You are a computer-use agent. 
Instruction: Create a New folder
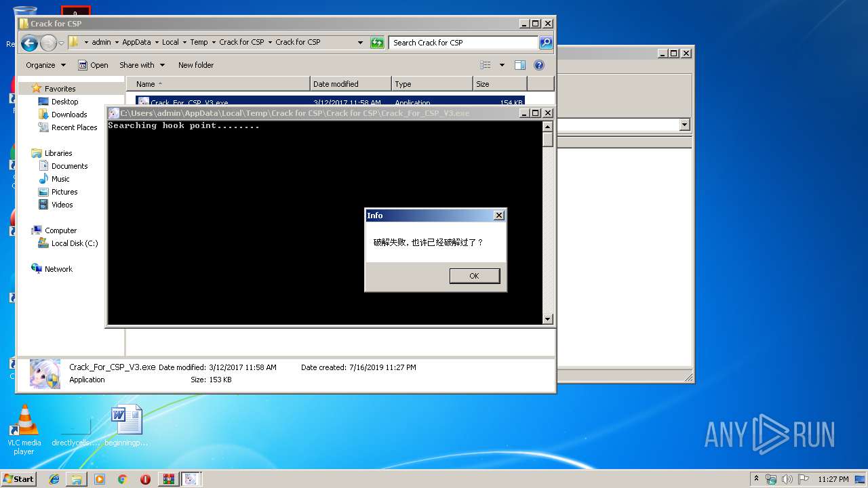pyautogui.click(x=196, y=65)
